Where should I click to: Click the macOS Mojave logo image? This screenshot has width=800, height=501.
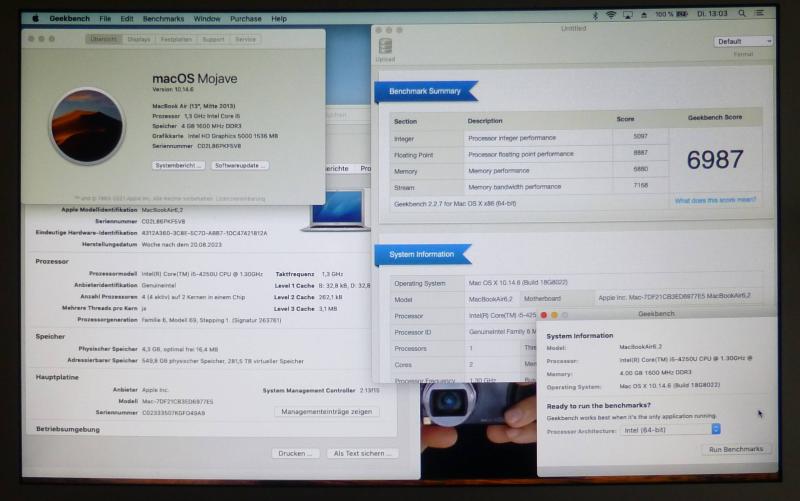pos(86,124)
